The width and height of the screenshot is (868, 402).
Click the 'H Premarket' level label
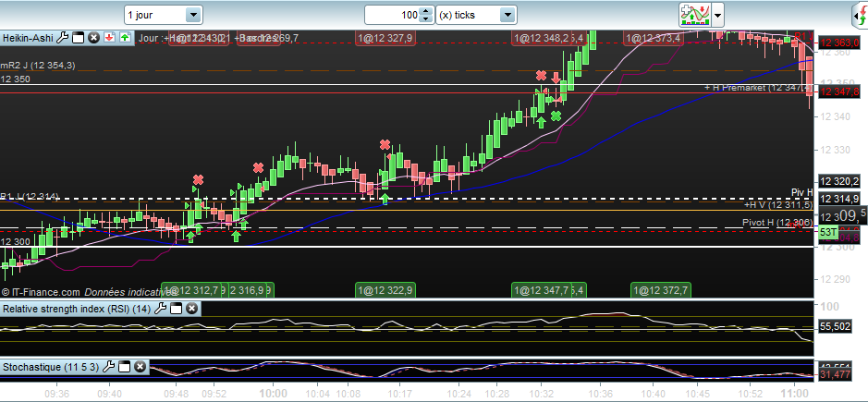pos(758,88)
